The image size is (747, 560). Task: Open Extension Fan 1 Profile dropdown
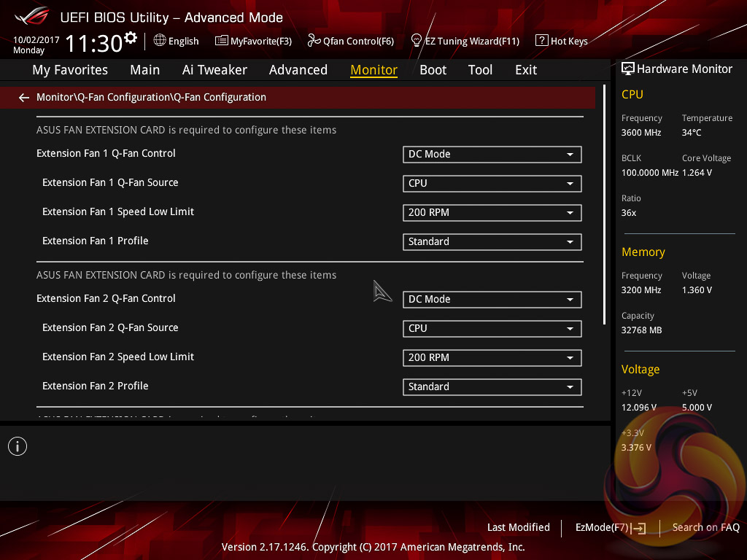492,241
